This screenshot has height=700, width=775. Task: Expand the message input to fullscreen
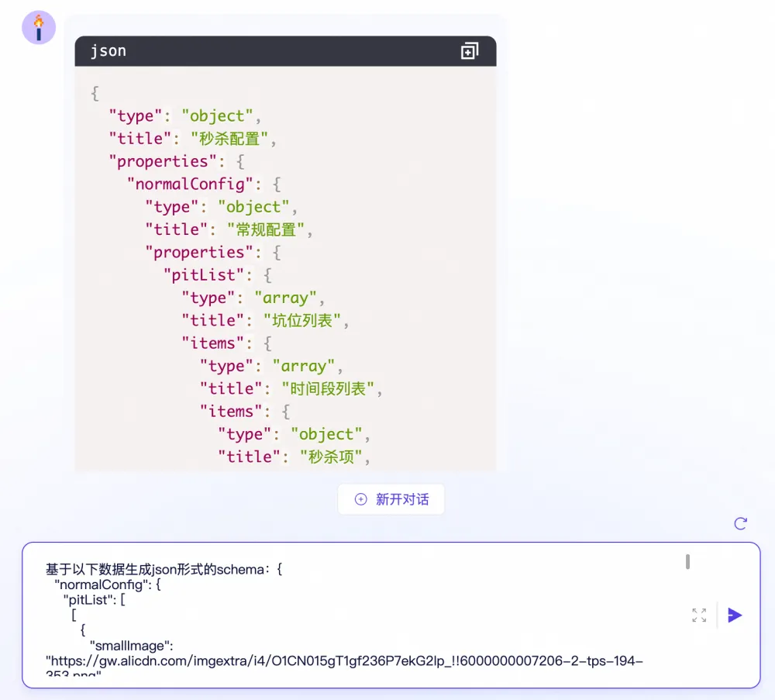(699, 615)
